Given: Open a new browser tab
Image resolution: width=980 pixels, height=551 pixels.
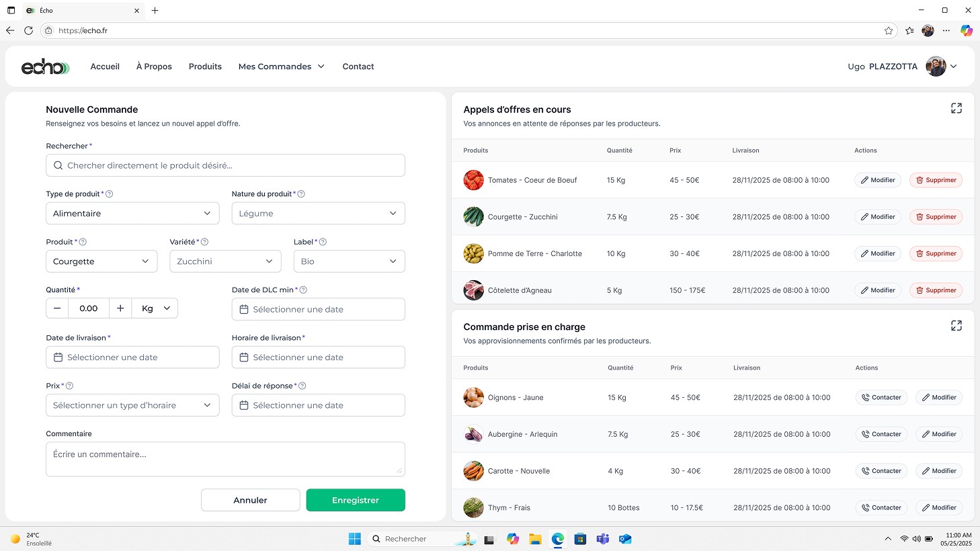Looking at the screenshot, I should (x=155, y=10).
